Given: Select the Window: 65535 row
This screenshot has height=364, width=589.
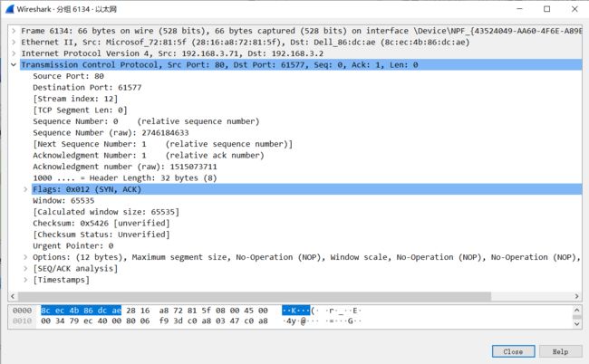Looking at the screenshot, I should pos(63,200).
